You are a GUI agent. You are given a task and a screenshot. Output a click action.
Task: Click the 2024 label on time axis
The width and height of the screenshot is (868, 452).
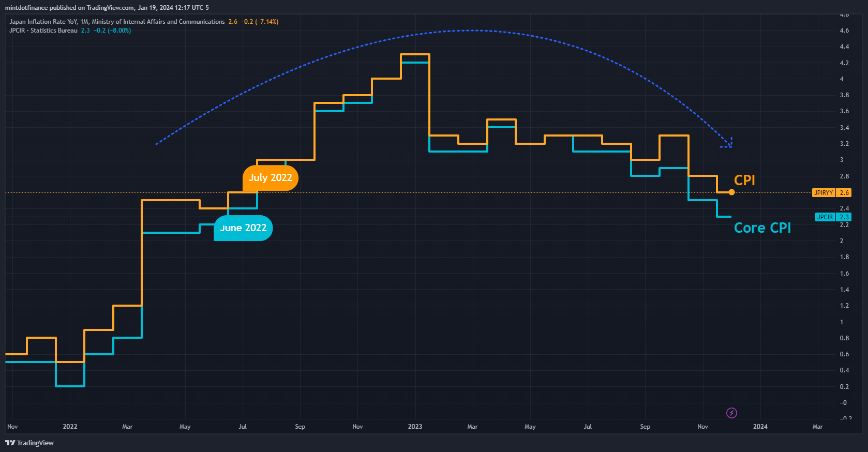pos(760,427)
